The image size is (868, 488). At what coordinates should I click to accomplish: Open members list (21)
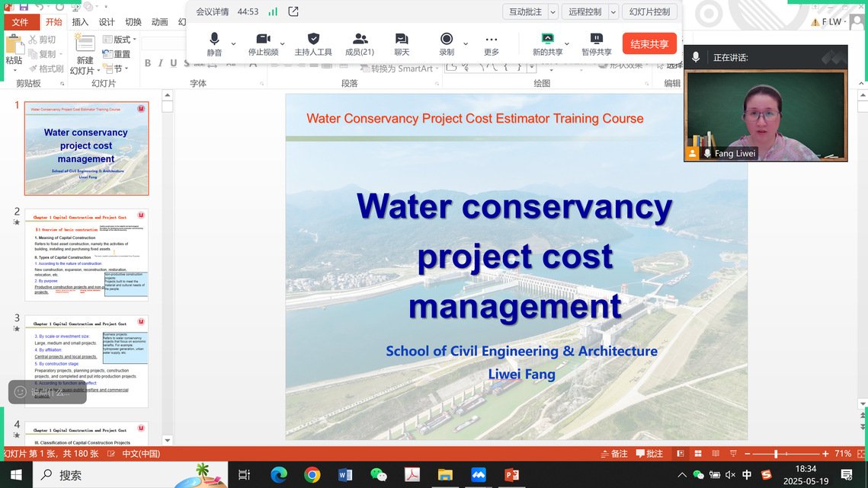click(x=360, y=44)
